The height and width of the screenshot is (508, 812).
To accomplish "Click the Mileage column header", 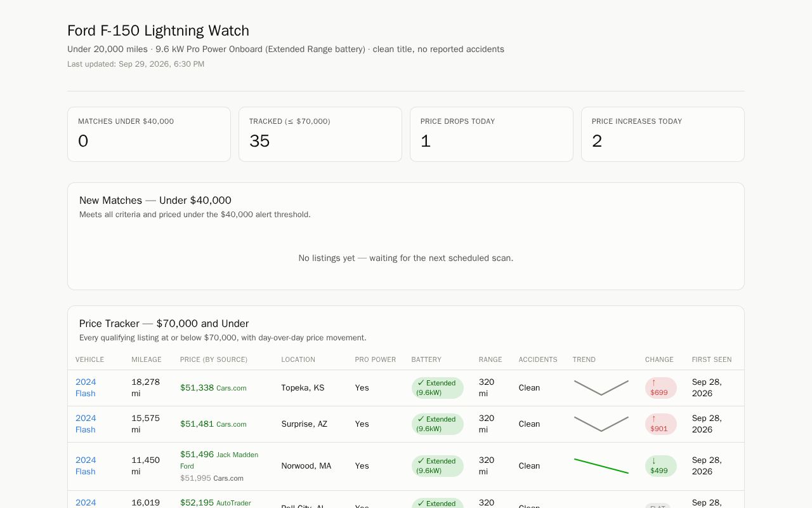I will point(147,359).
